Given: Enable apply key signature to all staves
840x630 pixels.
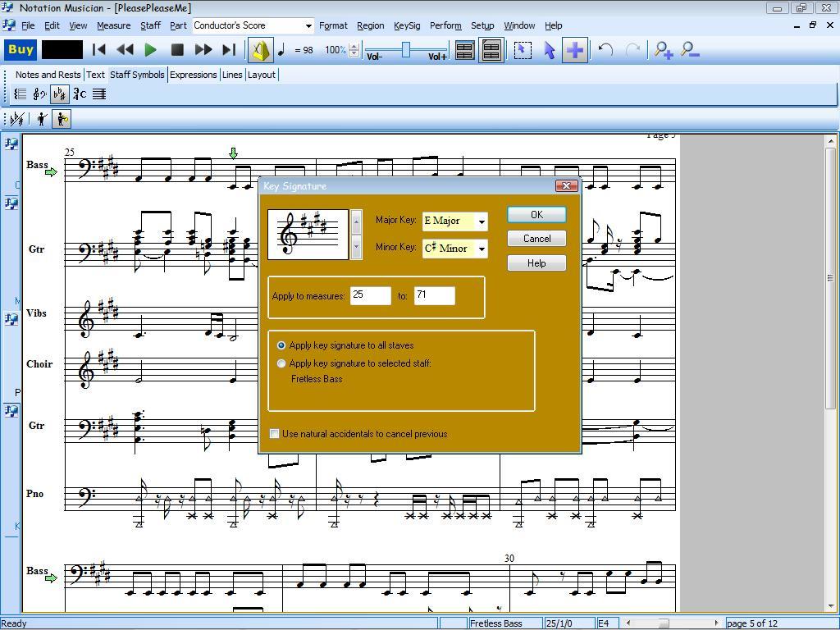Looking at the screenshot, I should [x=281, y=345].
